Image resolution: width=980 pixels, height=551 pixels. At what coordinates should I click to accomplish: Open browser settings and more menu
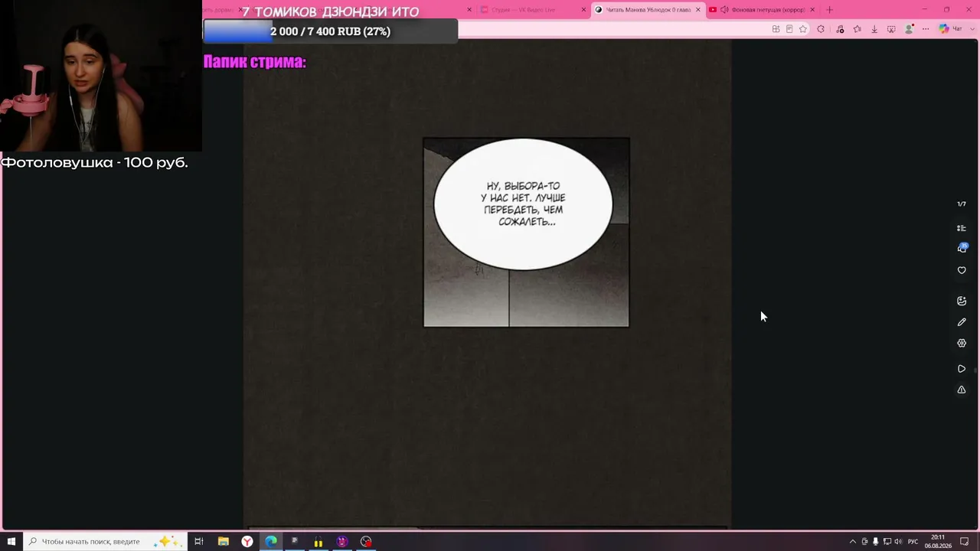point(925,29)
